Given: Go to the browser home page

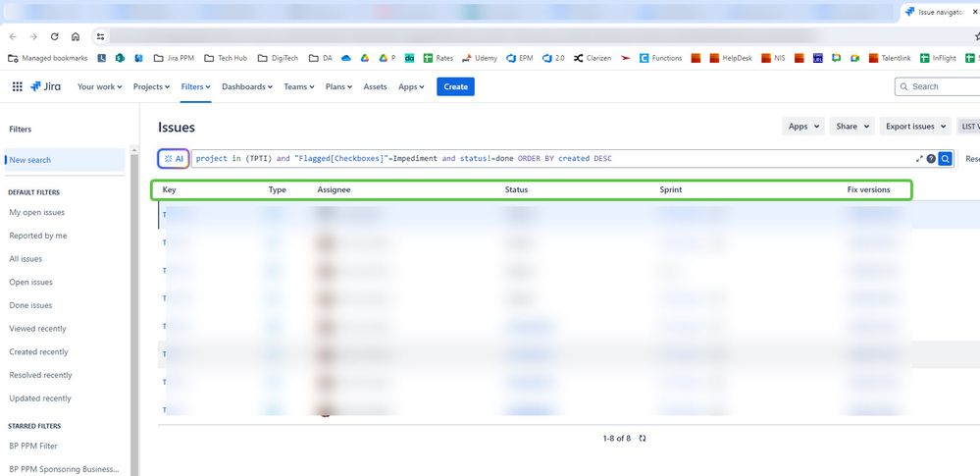Looking at the screenshot, I should coord(75,37).
